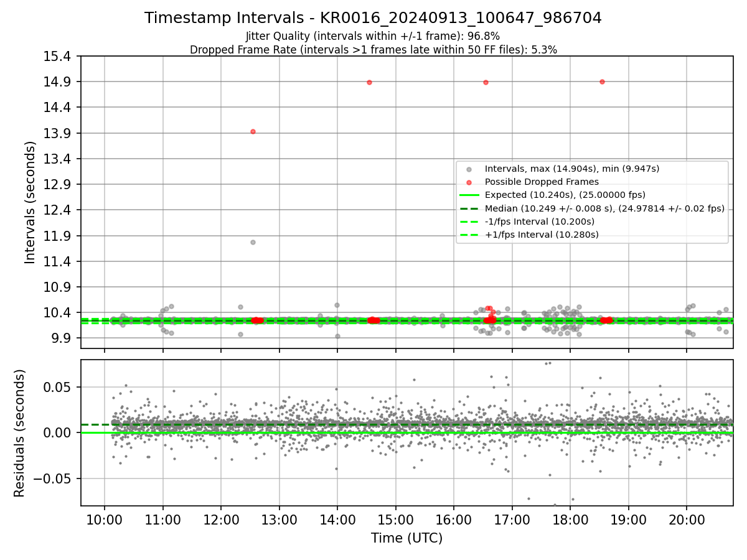The width and height of the screenshot is (747, 560).
Task: Click the solid green line swatch for Expected
Action: [x=469, y=195]
